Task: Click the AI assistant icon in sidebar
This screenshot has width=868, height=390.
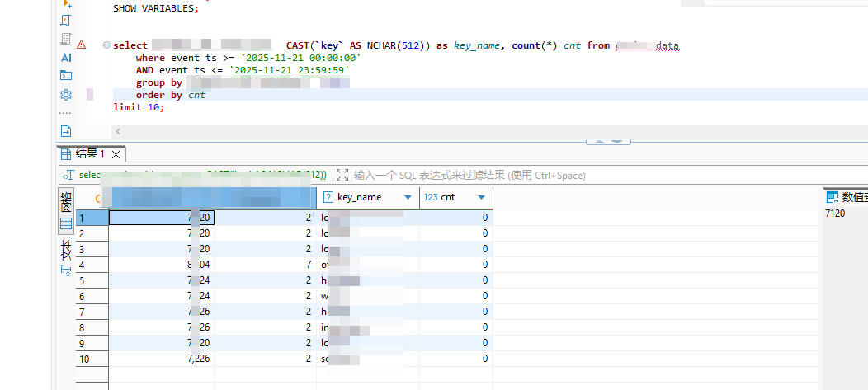Action: click(x=66, y=58)
